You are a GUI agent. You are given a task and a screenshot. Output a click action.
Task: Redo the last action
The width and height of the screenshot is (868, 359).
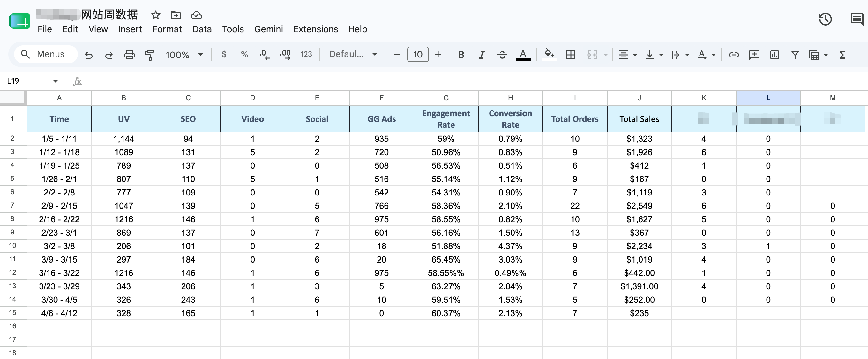click(109, 55)
